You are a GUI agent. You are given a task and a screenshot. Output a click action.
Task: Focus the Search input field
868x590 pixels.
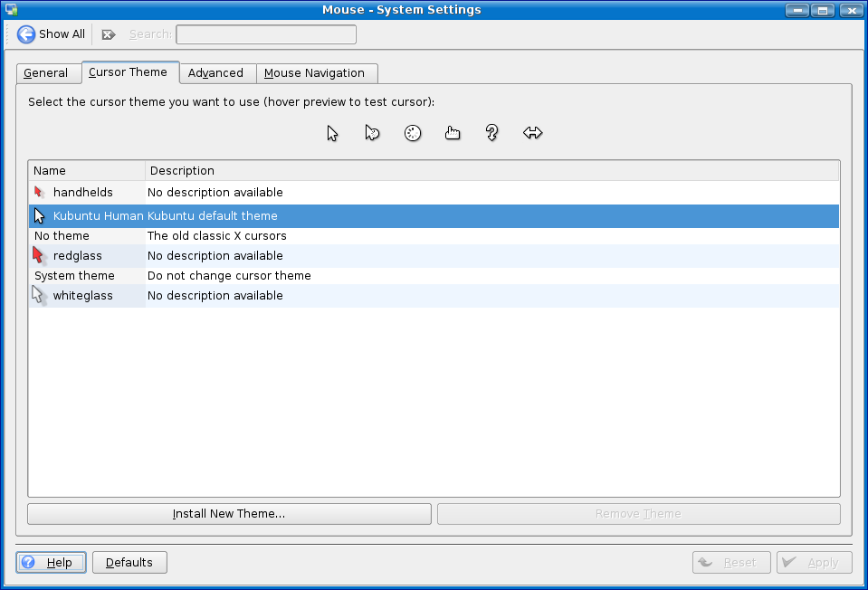tap(265, 34)
